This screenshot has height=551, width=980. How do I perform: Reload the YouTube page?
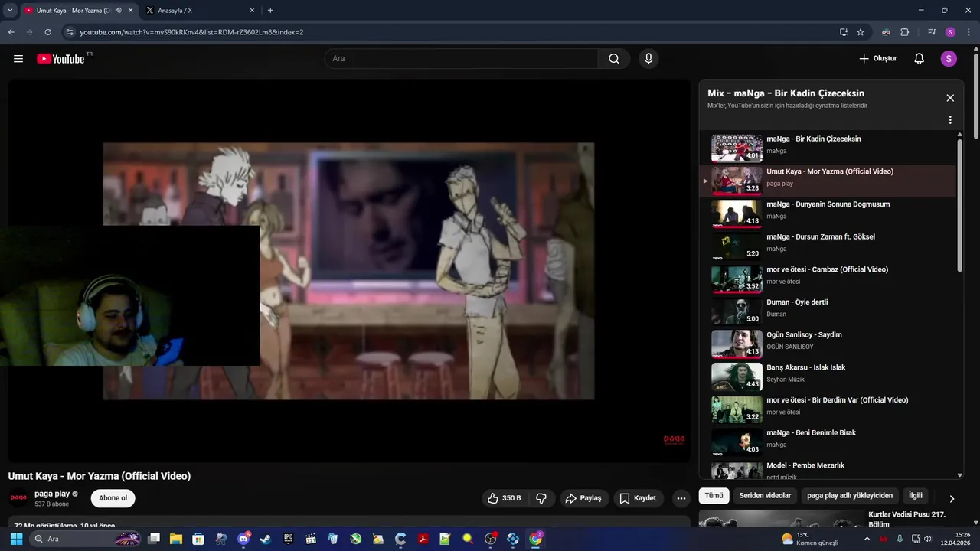tap(48, 32)
